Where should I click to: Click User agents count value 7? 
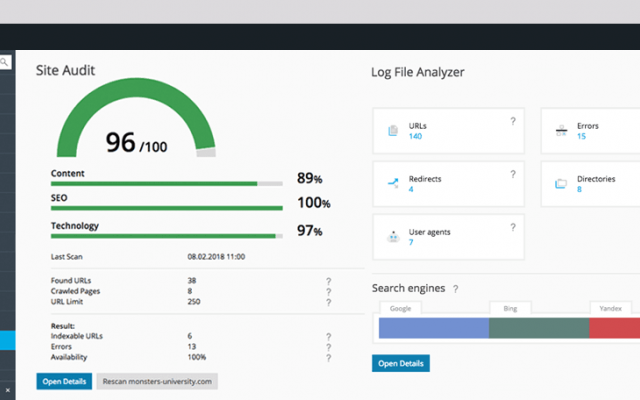(x=411, y=242)
